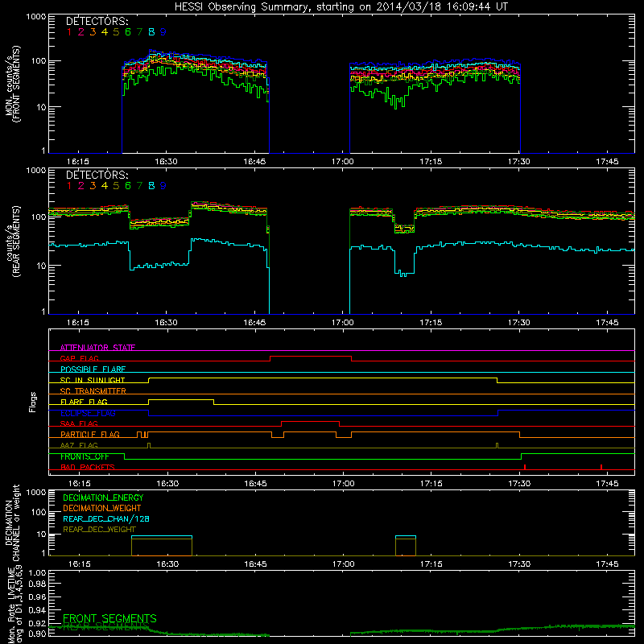The width and height of the screenshot is (644, 644).
Task: Click the DETECTORS: label in the rear segments plot
Action: (97, 175)
